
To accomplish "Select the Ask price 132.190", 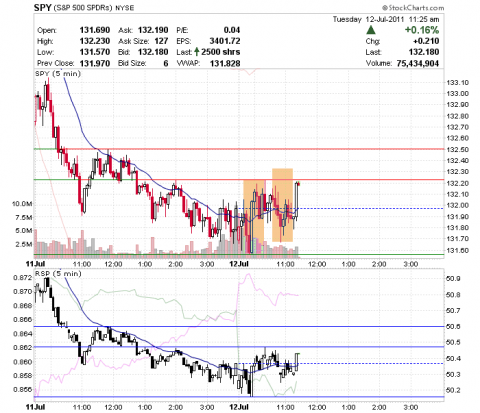I will tap(153, 30).
